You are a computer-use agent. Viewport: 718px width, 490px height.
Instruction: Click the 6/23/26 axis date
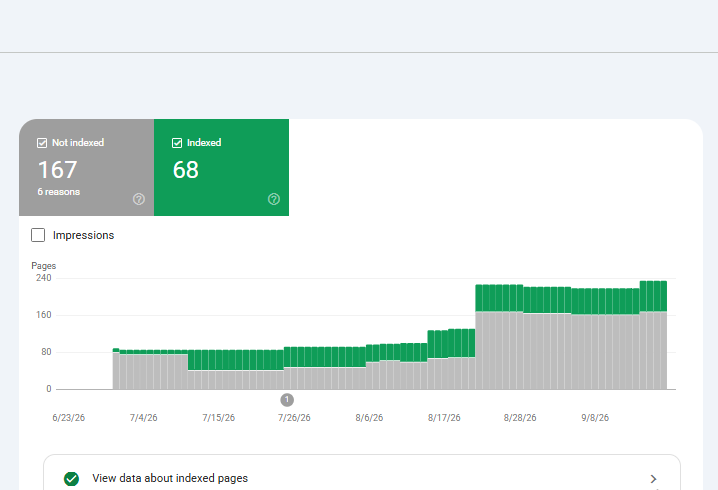[69, 418]
